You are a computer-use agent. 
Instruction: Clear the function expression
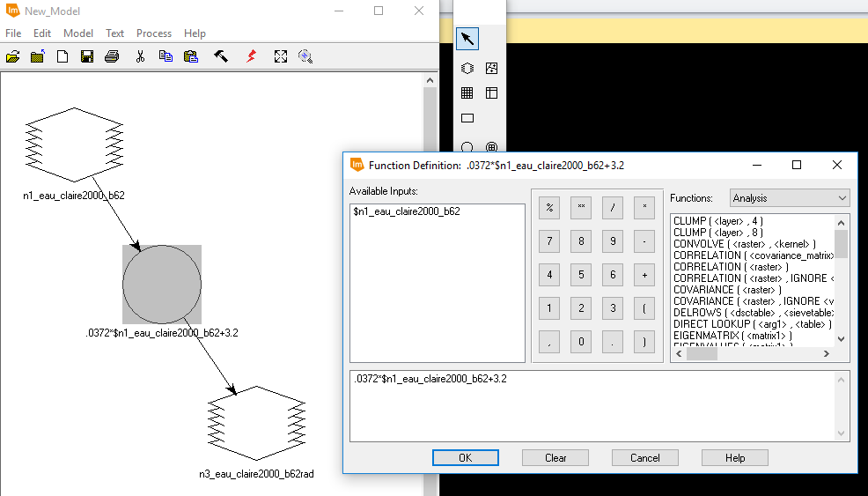click(555, 458)
